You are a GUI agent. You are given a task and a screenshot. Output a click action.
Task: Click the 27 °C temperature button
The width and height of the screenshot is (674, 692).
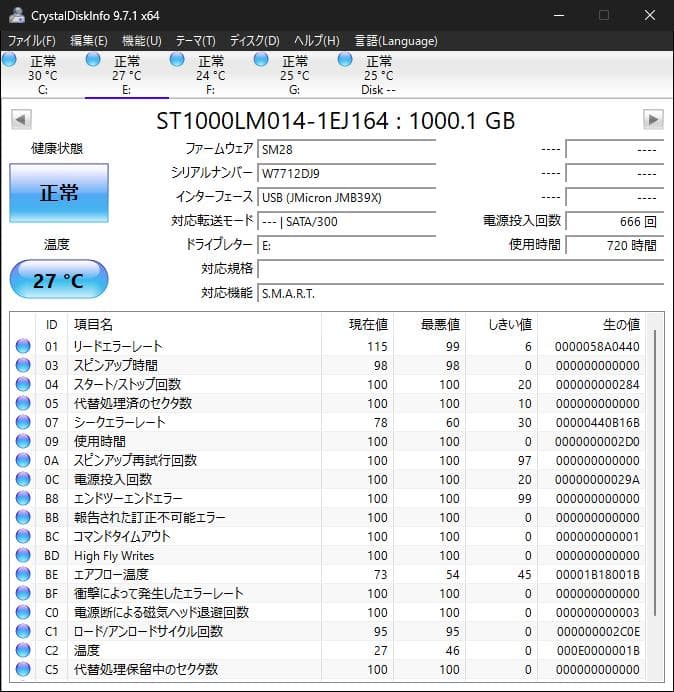pos(59,280)
